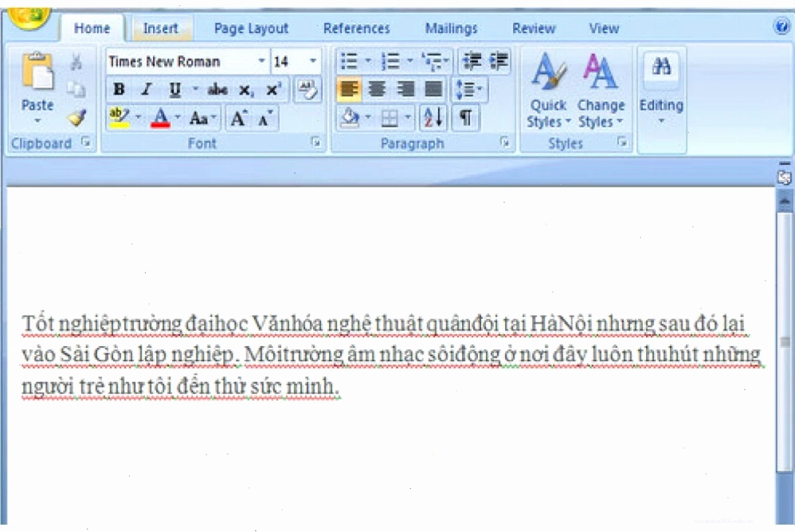The width and height of the screenshot is (795, 532).
Task: Click the Shading paint bucket icon
Action: click(x=350, y=118)
